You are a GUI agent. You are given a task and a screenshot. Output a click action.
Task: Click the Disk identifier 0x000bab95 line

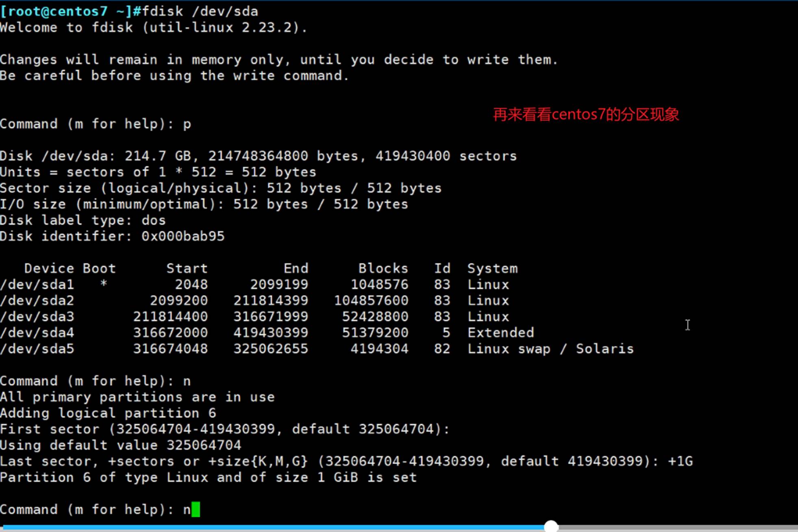pyautogui.click(x=112, y=236)
